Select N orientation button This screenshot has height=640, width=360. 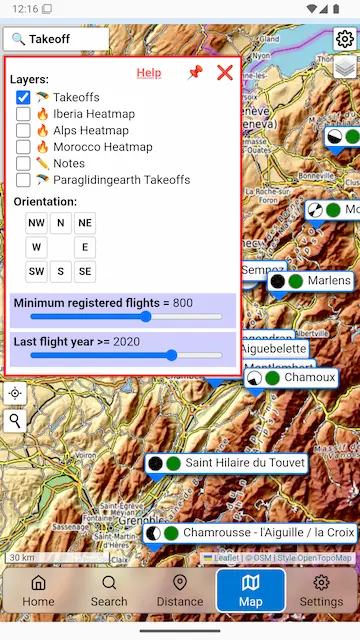[60, 223]
